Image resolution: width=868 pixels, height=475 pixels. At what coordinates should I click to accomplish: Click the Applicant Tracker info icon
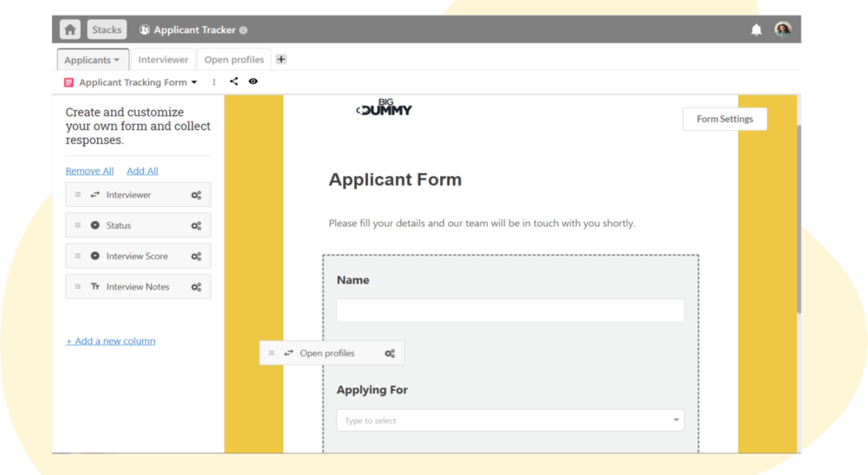243,30
